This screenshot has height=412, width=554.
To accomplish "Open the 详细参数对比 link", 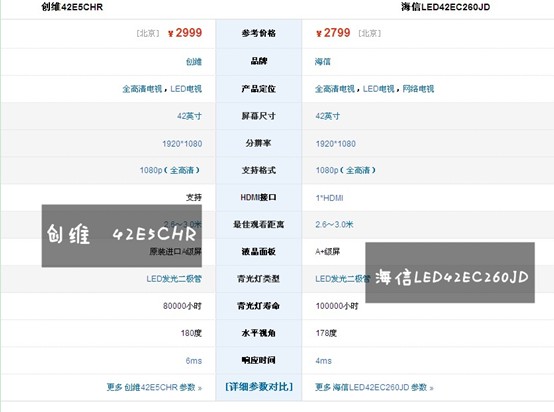I will coord(259,387).
